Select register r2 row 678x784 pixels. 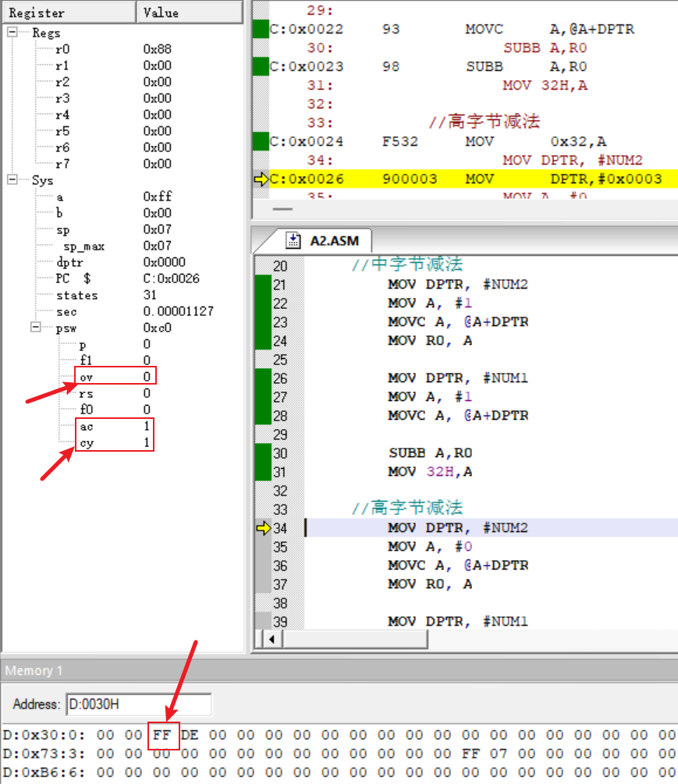pos(114,81)
